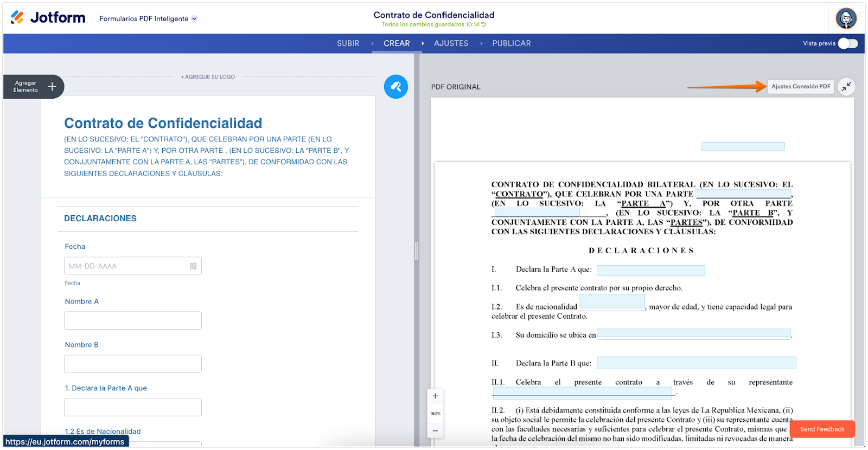Click the 160% zoom level indicator
The height and width of the screenshot is (450, 868).
pyautogui.click(x=435, y=414)
